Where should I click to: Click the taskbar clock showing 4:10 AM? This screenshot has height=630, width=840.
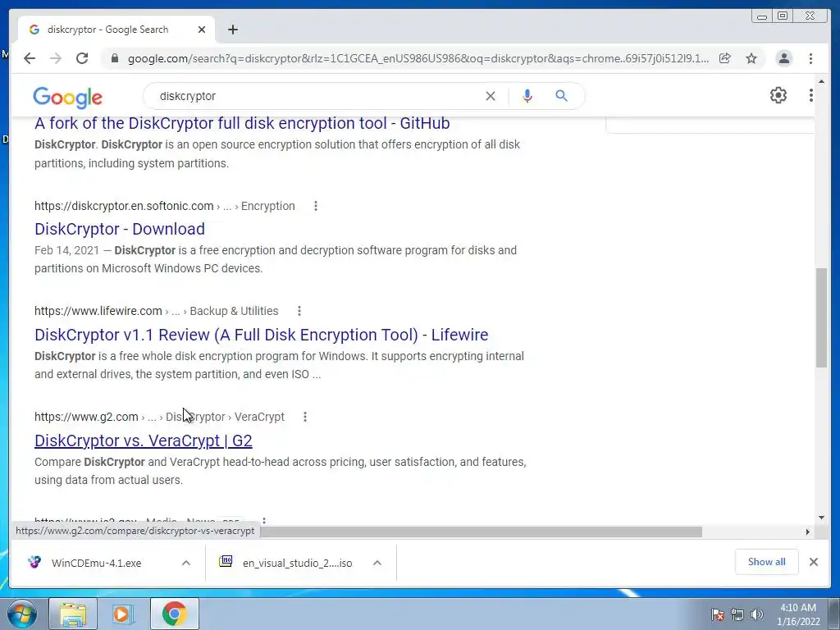[x=798, y=614]
